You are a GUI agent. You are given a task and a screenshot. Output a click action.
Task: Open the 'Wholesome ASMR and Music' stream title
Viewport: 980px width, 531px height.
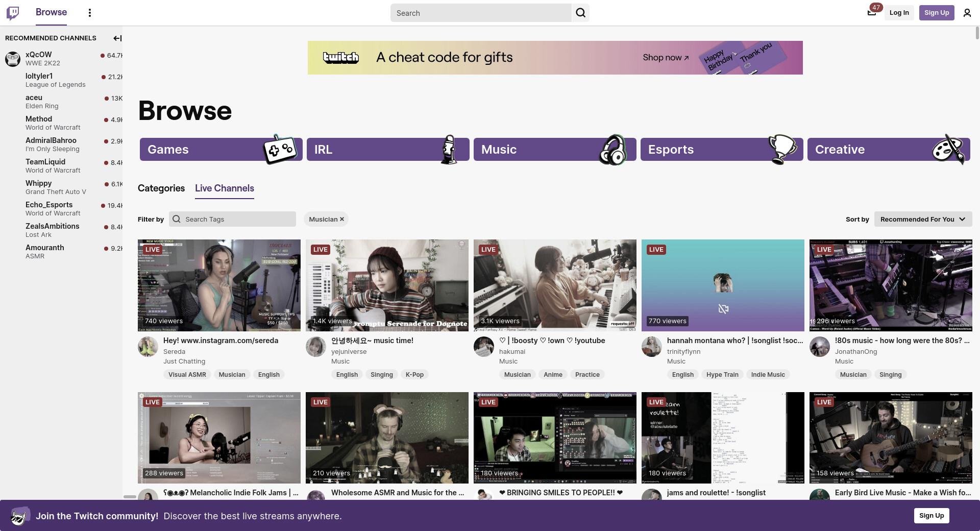tap(398, 493)
